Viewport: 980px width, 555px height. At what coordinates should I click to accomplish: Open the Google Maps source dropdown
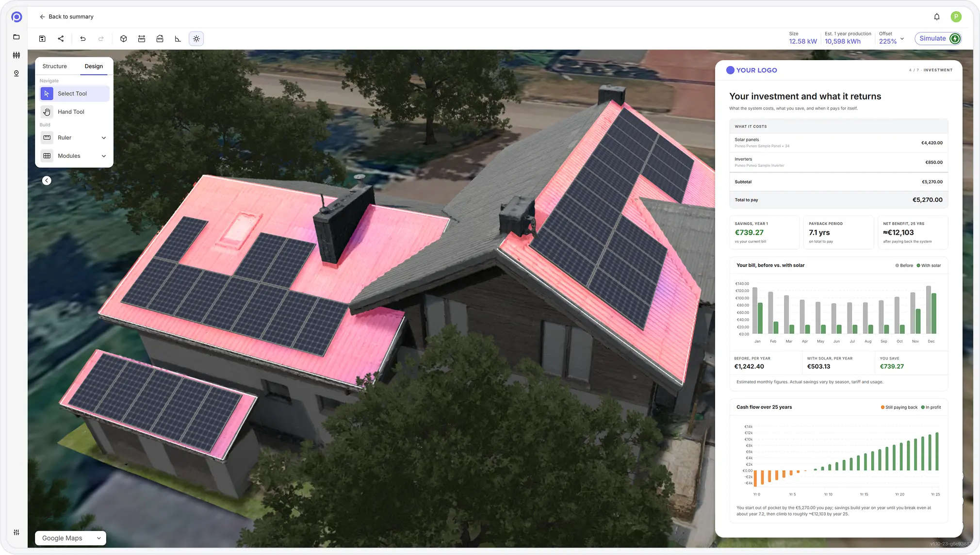coord(71,538)
